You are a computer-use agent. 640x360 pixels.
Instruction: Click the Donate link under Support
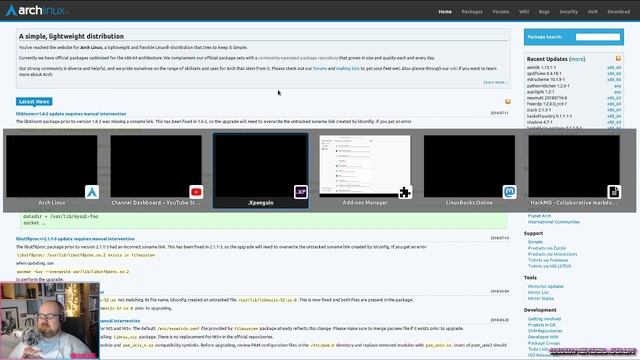coord(535,242)
